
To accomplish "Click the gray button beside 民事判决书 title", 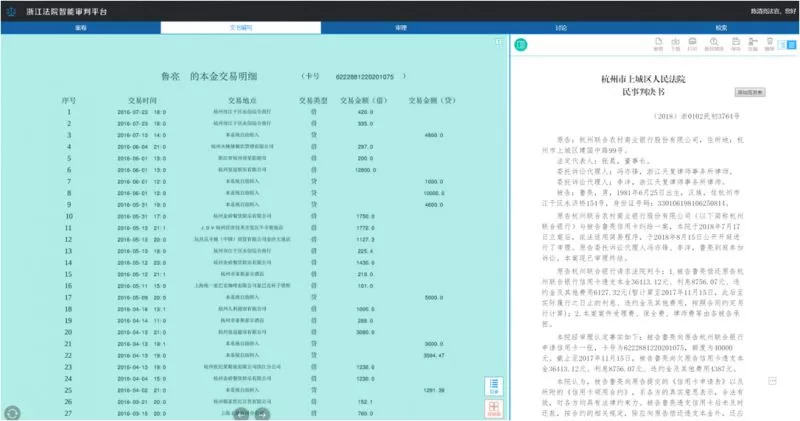I will pos(750,92).
